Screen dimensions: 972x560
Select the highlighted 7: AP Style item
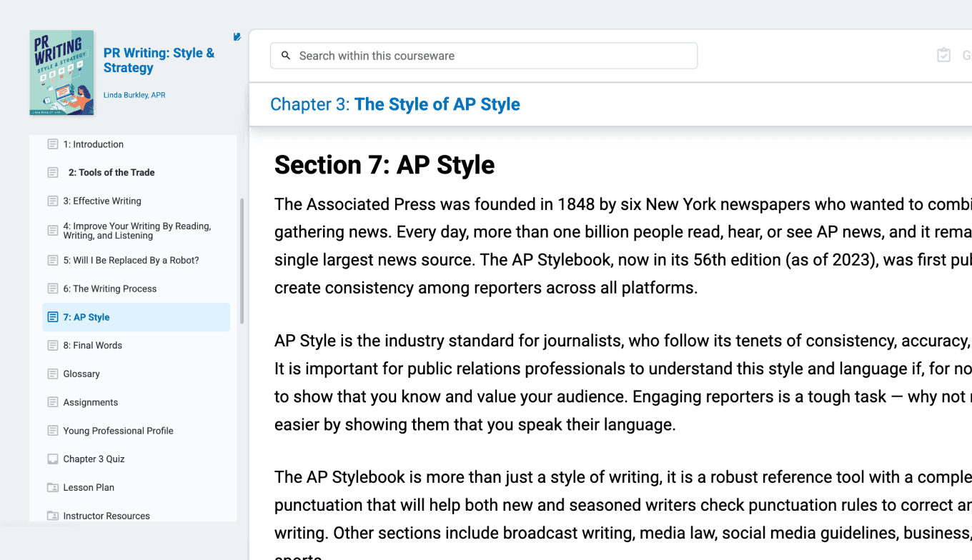(x=136, y=317)
